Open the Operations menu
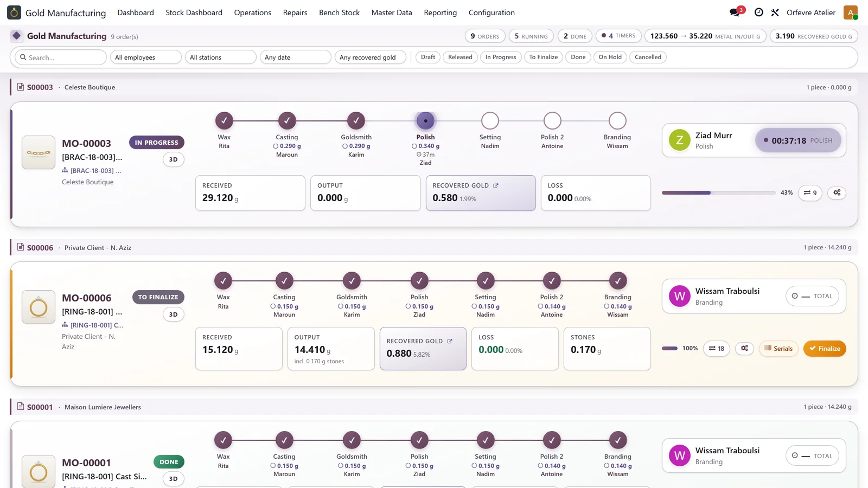This screenshot has width=868, height=488. pos(253,12)
